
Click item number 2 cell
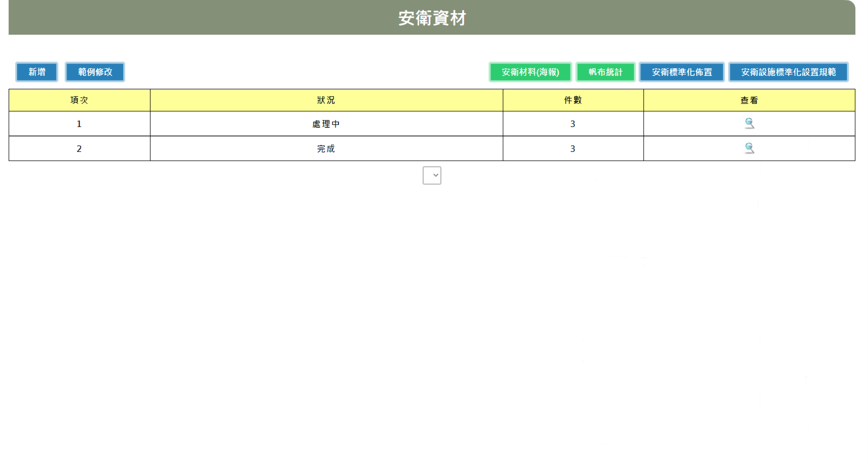(x=79, y=148)
